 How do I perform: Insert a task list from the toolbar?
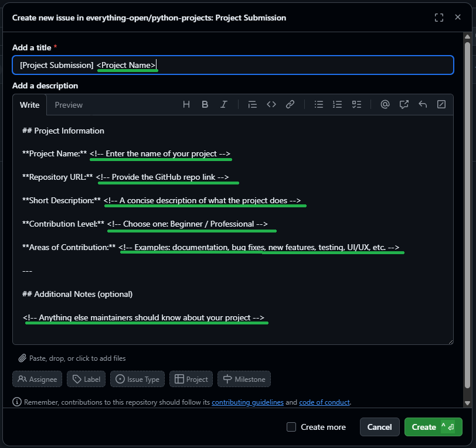(x=356, y=105)
